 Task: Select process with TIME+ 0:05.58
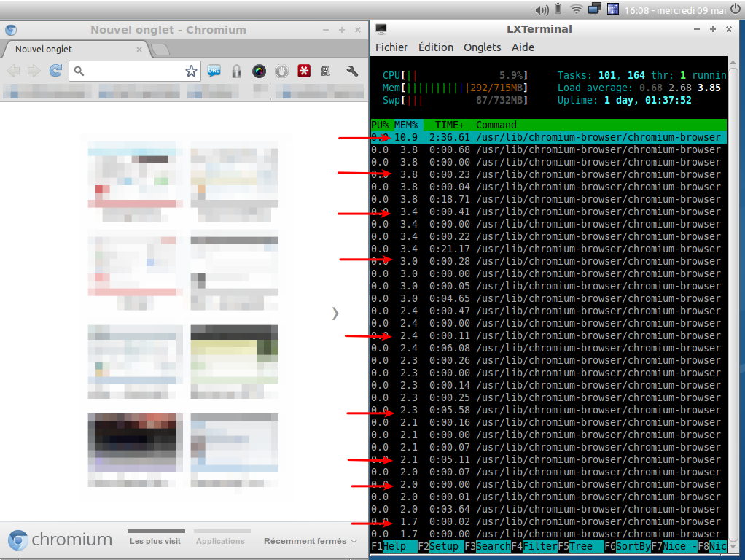[549, 410]
